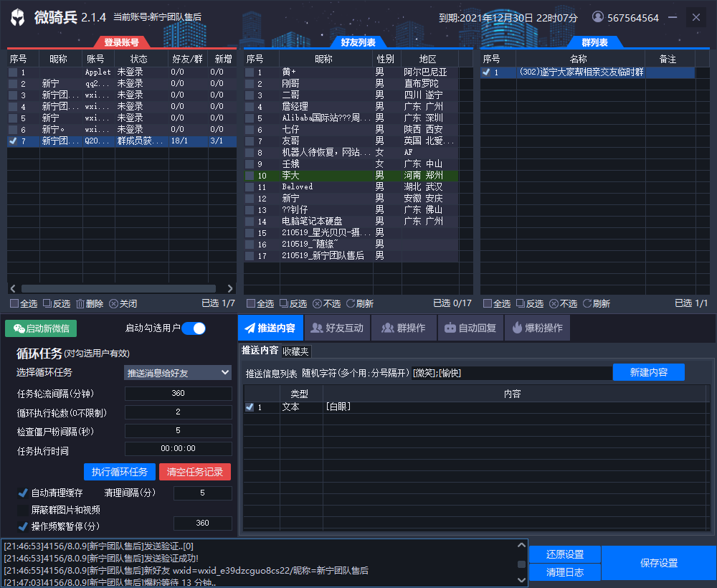Click the refresh icon under group list
Screen dimensions: 717x588
[587, 303]
